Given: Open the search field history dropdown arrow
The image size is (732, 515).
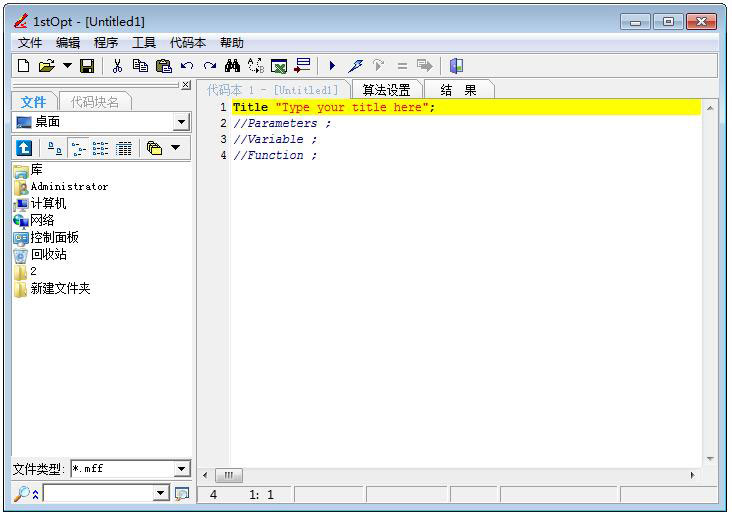Looking at the screenshot, I should (x=161, y=494).
